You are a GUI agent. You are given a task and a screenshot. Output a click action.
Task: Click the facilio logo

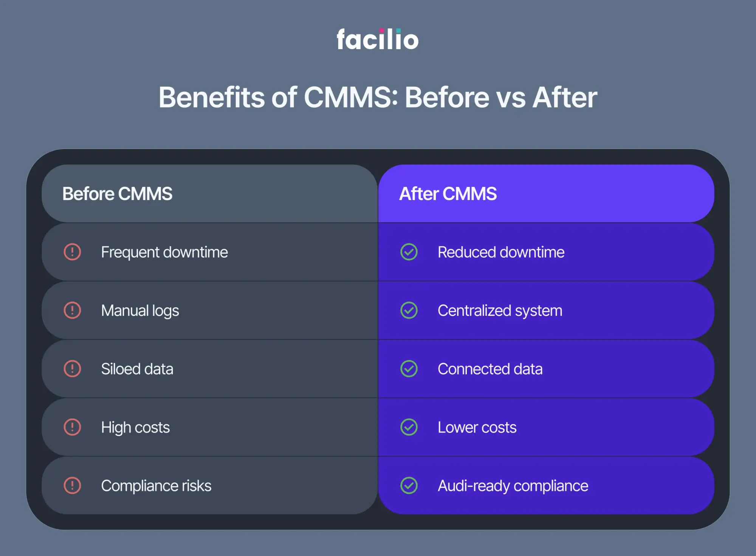point(378,39)
